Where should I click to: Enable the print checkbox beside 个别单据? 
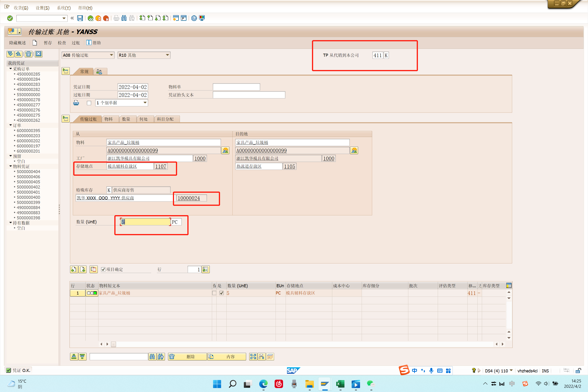coord(89,103)
